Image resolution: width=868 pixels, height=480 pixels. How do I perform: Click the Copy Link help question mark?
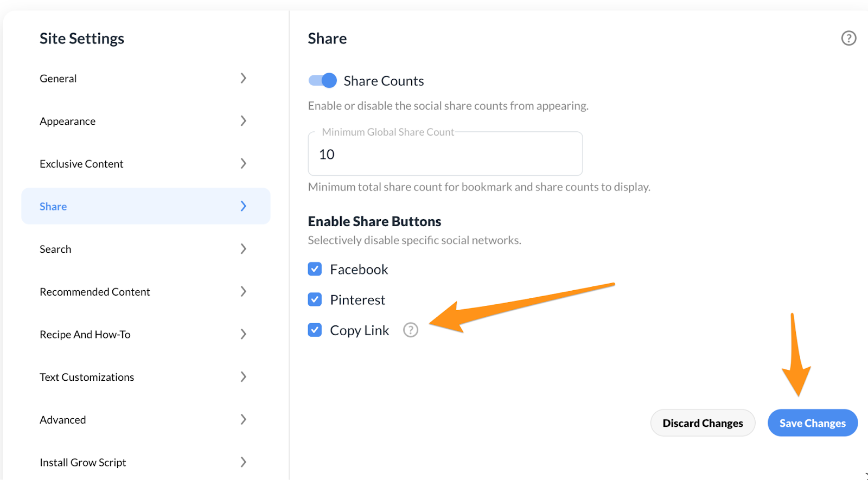(x=411, y=330)
